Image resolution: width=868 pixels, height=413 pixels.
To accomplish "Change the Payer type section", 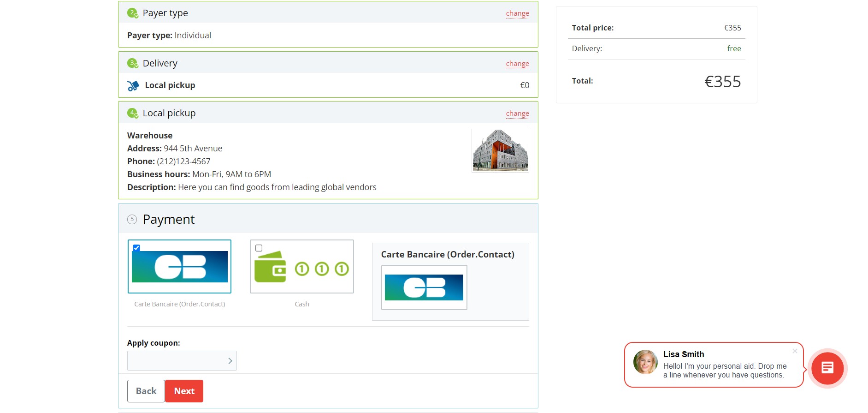I will point(517,13).
